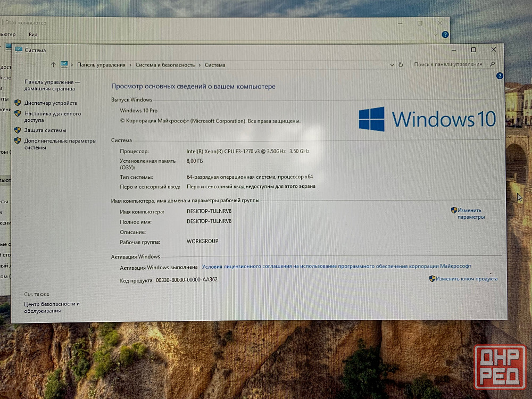Click the up arrow navigation button
532x399 pixels.
coord(53,65)
